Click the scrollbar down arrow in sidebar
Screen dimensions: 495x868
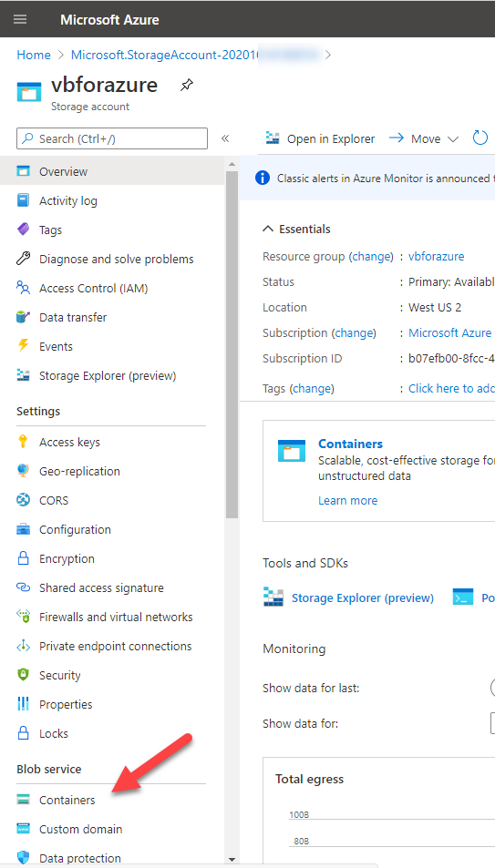pos(232,860)
